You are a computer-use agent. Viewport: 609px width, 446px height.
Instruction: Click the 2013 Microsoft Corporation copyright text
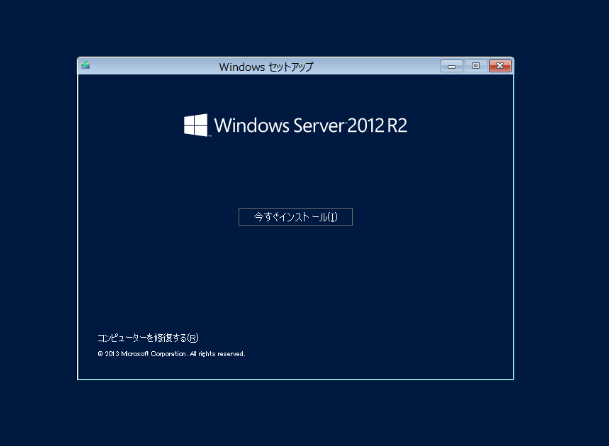(x=171, y=354)
